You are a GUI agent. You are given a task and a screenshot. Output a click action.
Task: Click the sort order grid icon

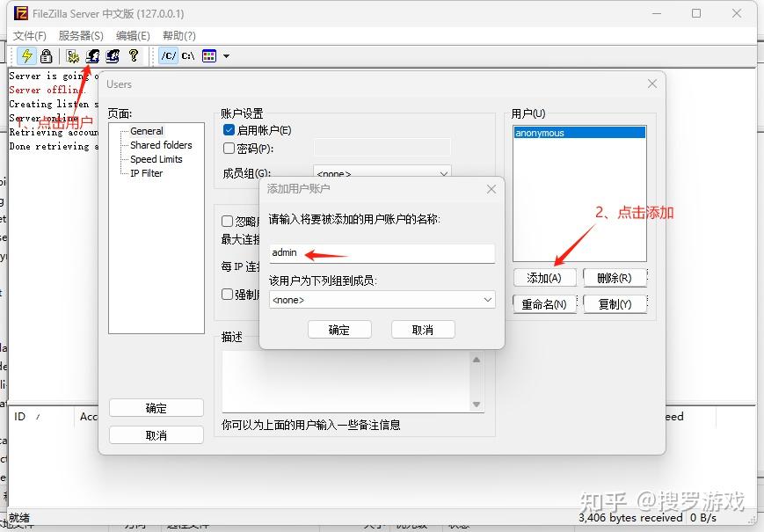(209, 56)
